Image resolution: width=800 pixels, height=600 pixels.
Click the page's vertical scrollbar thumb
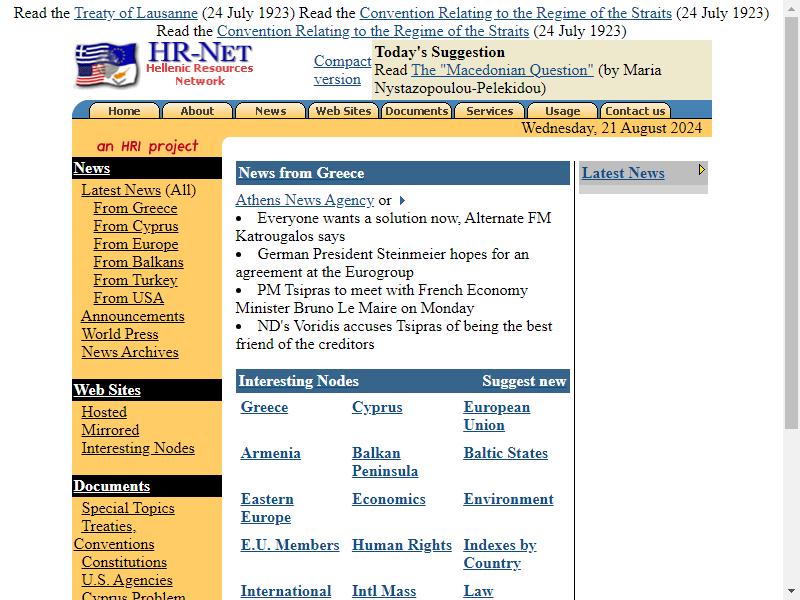[791, 222]
